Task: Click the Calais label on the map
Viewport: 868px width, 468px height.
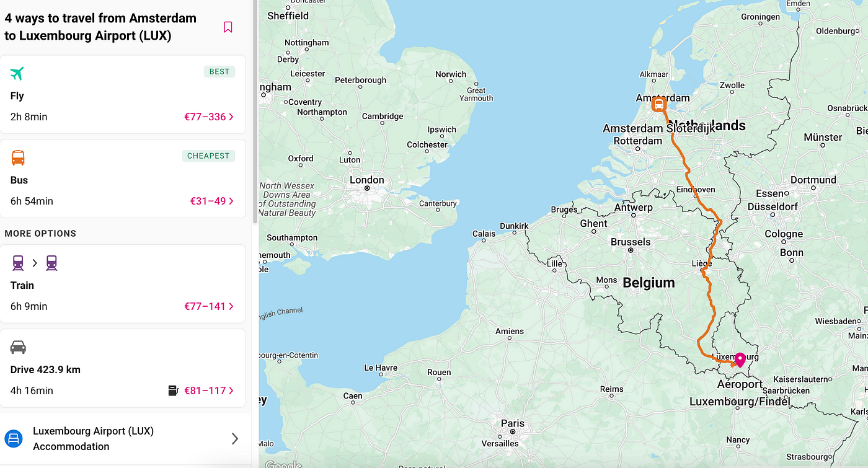Action: click(x=484, y=234)
